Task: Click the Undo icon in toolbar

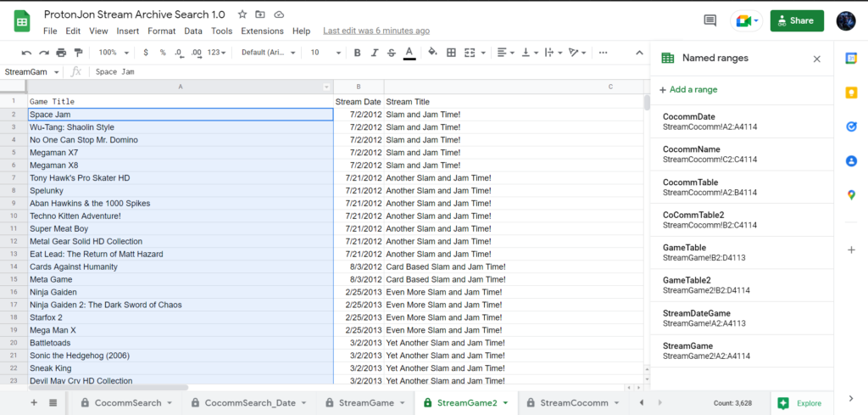Action: (26, 53)
